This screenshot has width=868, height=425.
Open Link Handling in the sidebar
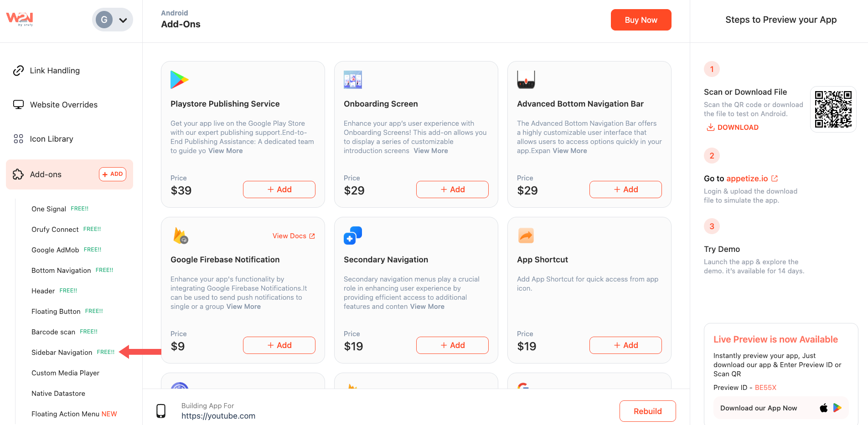click(x=55, y=71)
